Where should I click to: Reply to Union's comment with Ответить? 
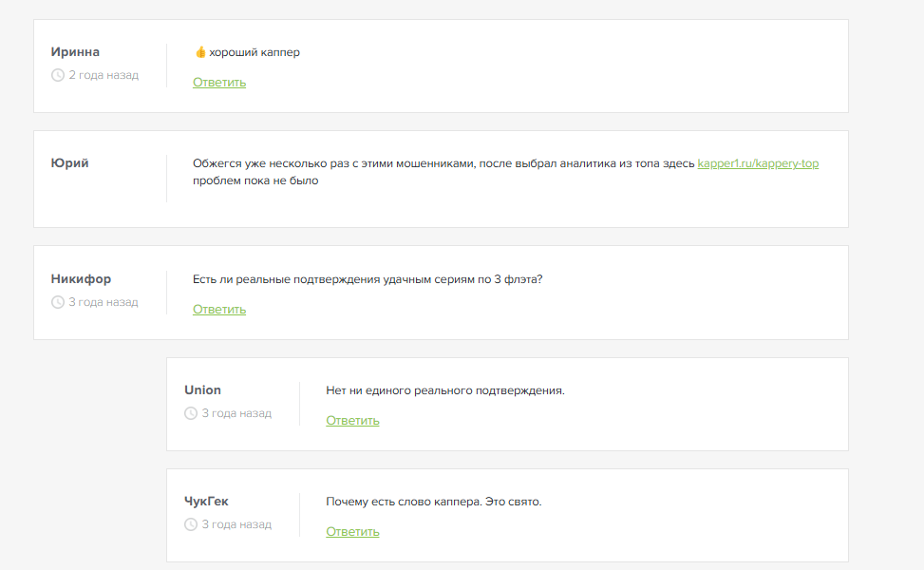coord(352,421)
